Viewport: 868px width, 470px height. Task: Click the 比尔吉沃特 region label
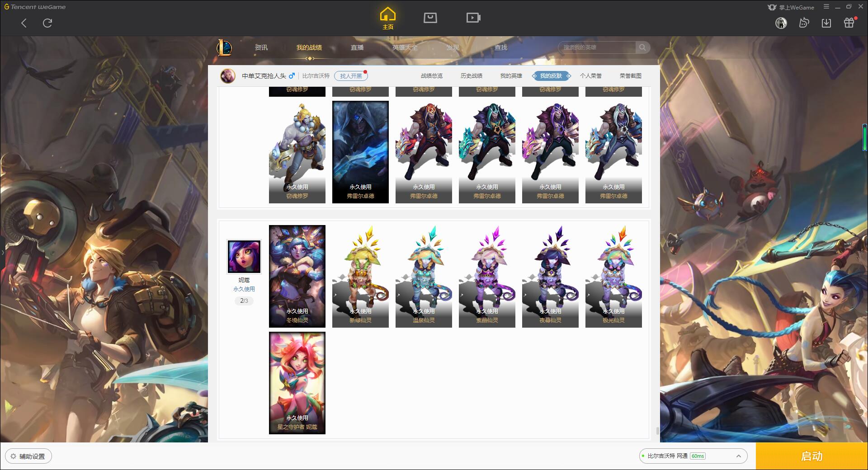pyautogui.click(x=316, y=76)
